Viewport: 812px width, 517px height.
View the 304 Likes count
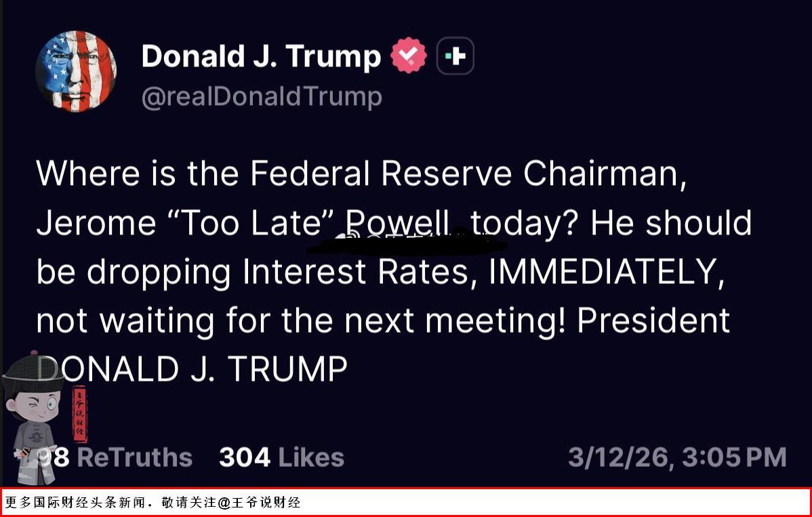pos(281,457)
